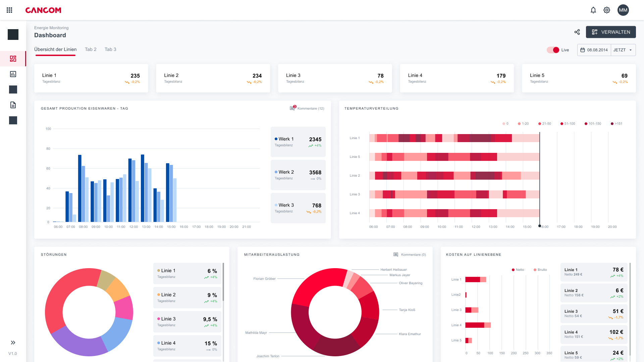Open the app grid launcher top left
The width and height of the screenshot is (644, 362).
(x=9, y=10)
